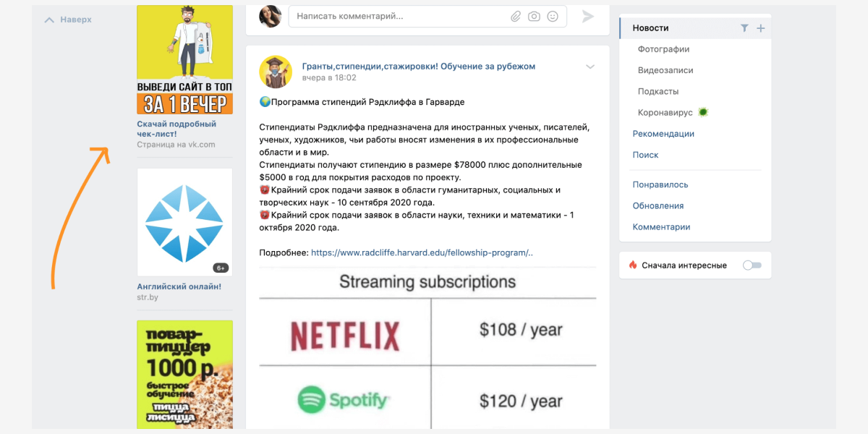This screenshot has width=868, height=434.
Task: Click the plus icon to add news tab
Action: point(760,28)
